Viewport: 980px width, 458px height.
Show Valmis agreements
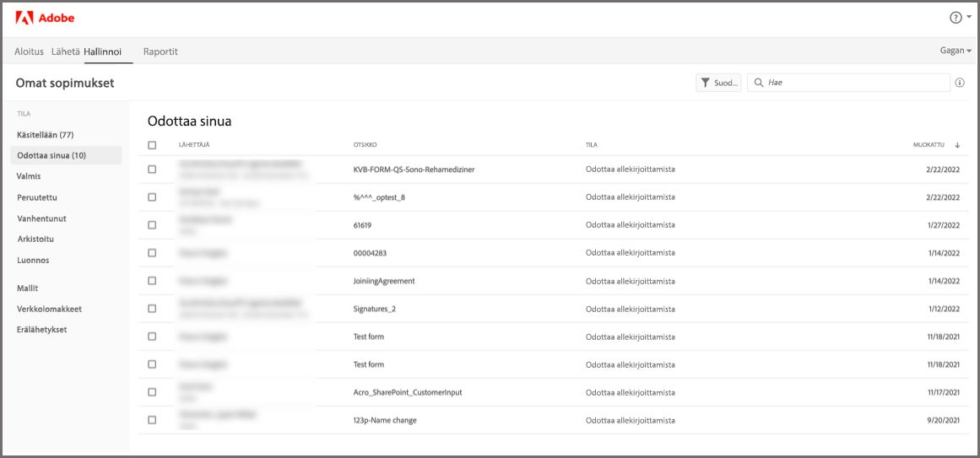29,176
